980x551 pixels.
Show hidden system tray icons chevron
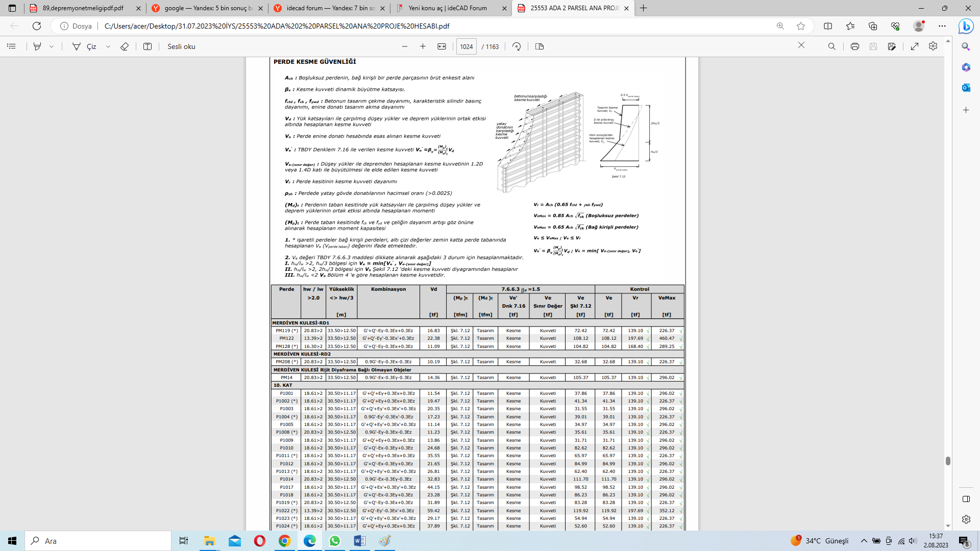(x=864, y=541)
